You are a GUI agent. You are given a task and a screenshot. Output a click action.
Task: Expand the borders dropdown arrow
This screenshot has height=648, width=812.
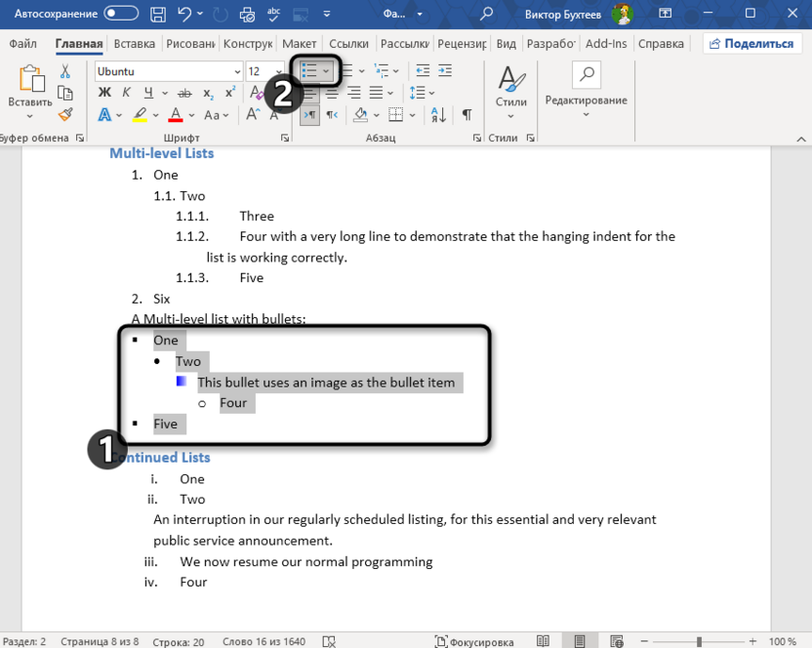coord(412,115)
